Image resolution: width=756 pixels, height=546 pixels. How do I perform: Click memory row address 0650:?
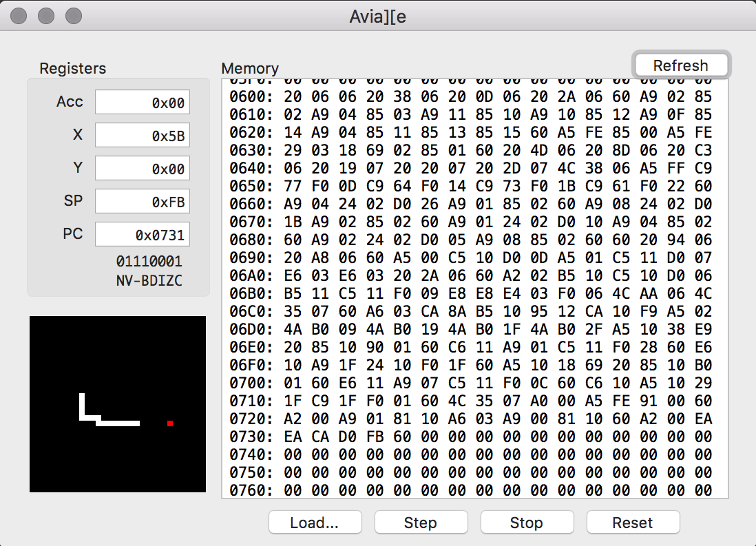click(x=251, y=186)
